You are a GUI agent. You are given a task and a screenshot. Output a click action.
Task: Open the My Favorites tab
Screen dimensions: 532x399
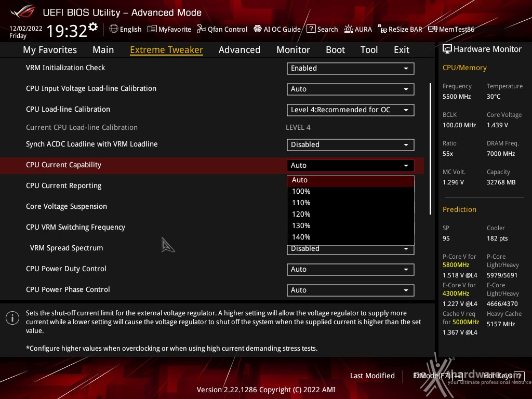[x=50, y=50]
